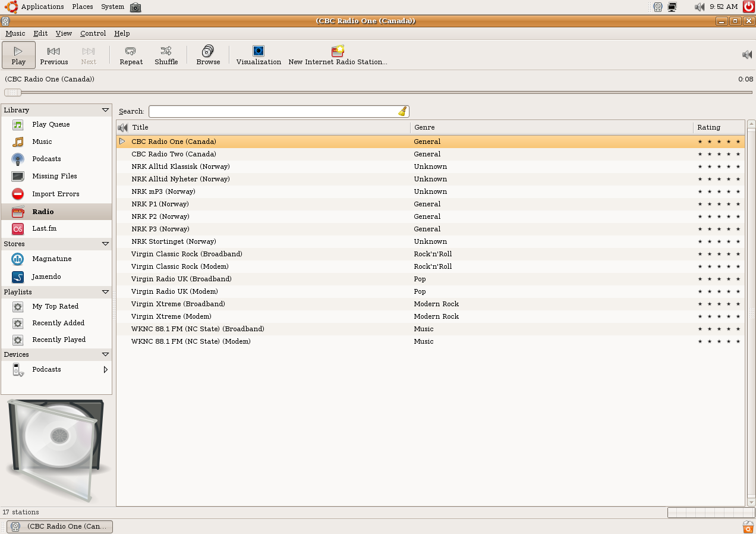Open Last.fm source
The height and width of the screenshot is (534, 756).
(56, 228)
